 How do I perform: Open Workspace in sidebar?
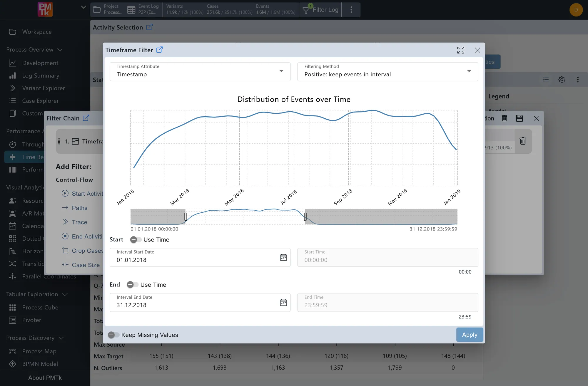point(37,32)
